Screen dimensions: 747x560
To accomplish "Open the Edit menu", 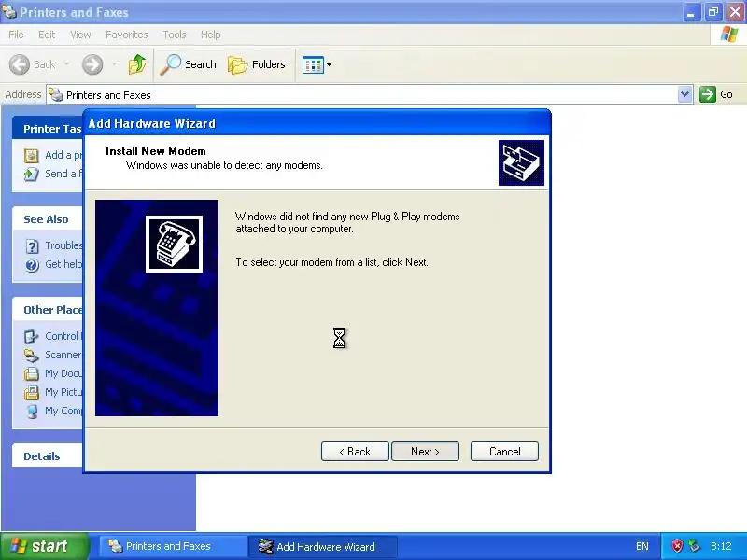I will (46, 35).
